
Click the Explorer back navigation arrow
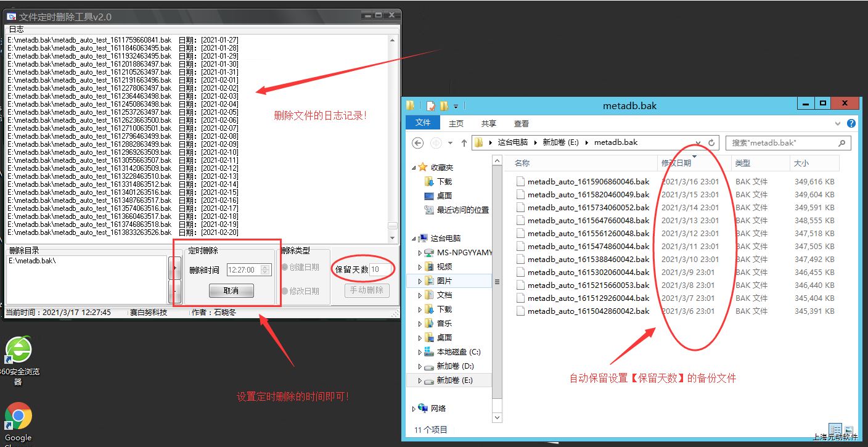coord(417,142)
